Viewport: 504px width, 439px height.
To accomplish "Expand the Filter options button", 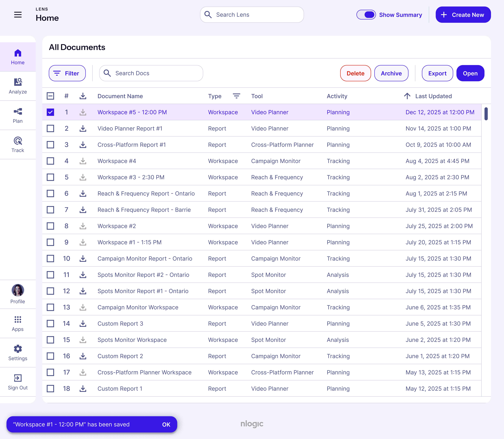I will click(67, 73).
